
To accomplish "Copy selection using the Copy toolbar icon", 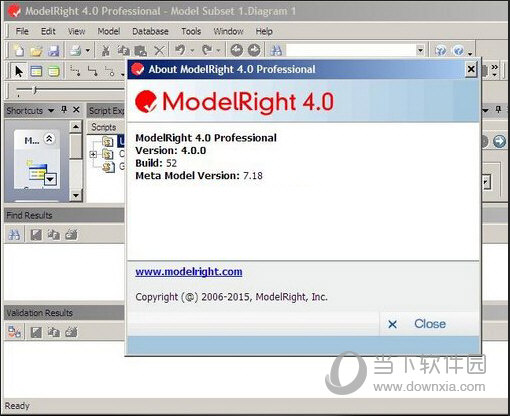I will 123,50.
